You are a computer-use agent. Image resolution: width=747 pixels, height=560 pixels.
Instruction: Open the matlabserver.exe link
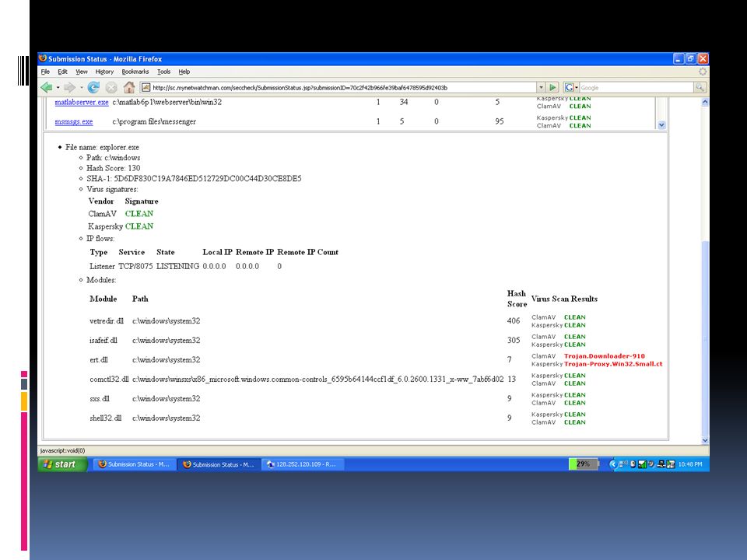[x=82, y=103]
